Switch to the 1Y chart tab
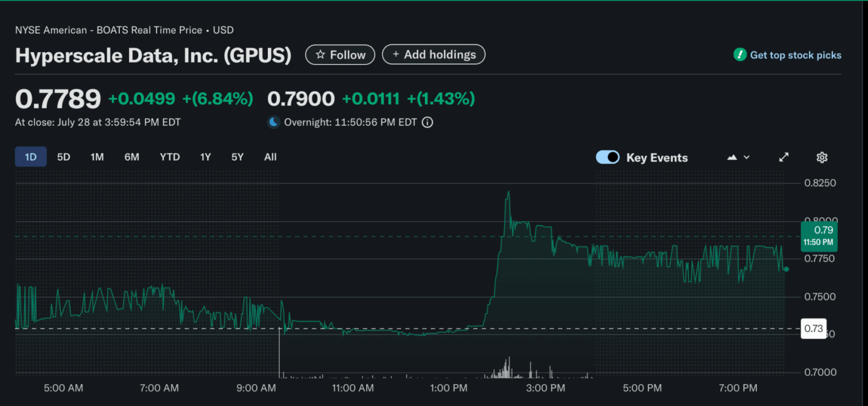This screenshot has width=868, height=406. (x=205, y=157)
